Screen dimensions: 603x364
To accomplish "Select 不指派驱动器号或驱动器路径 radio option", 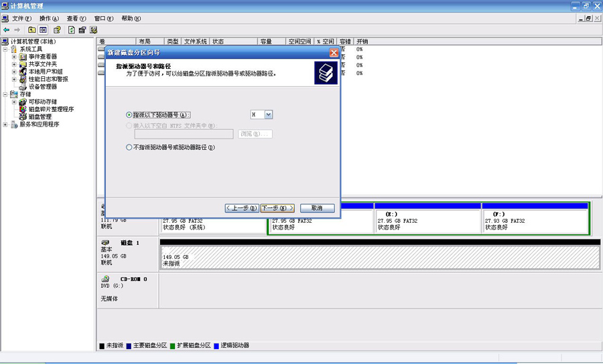I will [x=129, y=148].
